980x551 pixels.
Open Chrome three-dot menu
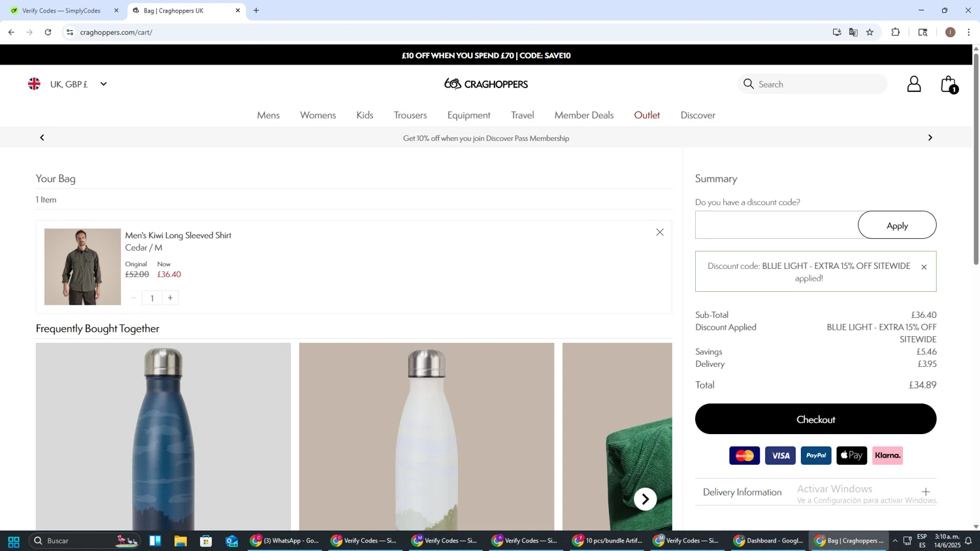969,32
